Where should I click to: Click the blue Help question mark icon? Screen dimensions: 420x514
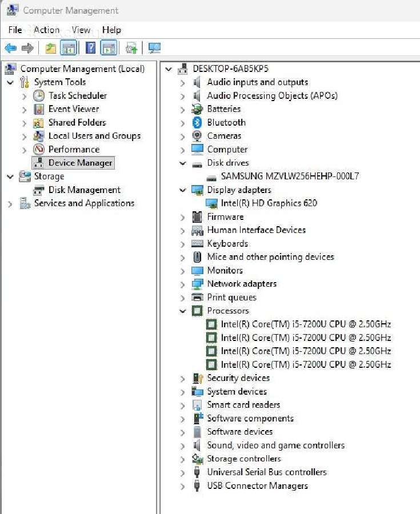pyautogui.click(x=90, y=48)
